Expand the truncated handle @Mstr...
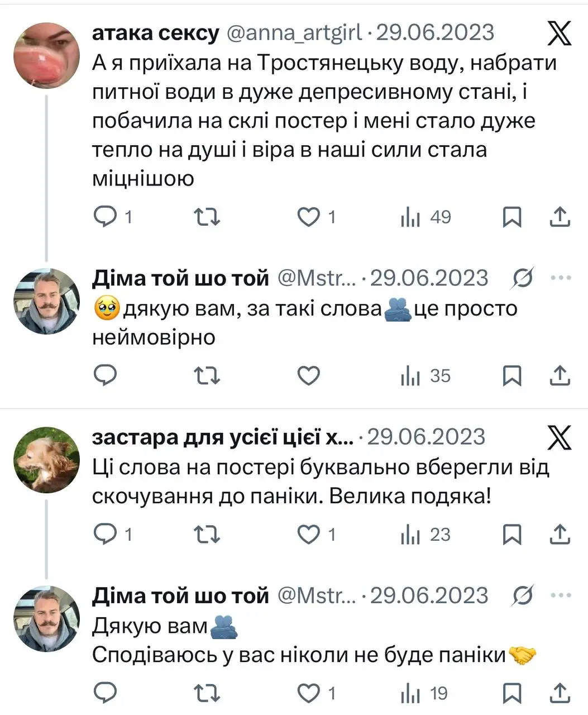Image resolution: width=588 pixels, height=715 pixels. tap(317, 278)
